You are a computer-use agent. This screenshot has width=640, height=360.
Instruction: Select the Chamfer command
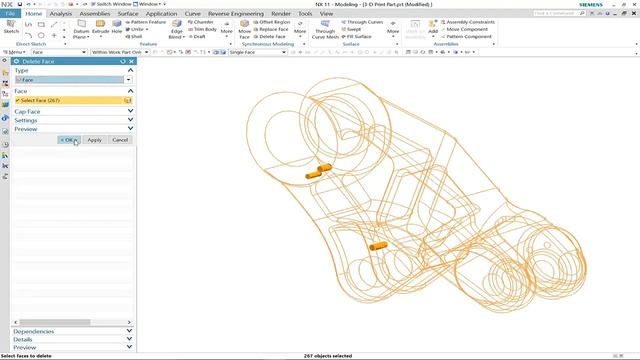click(x=200, y=22)
